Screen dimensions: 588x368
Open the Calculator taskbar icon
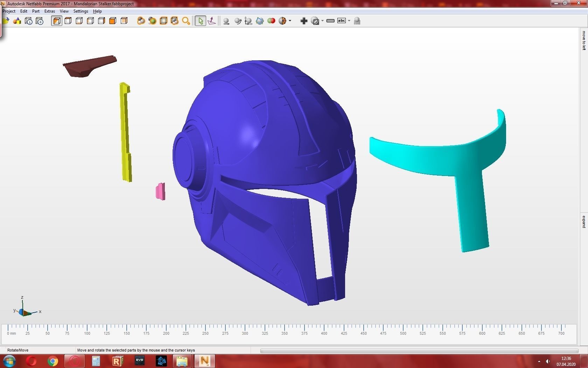(x=96, y=361)
